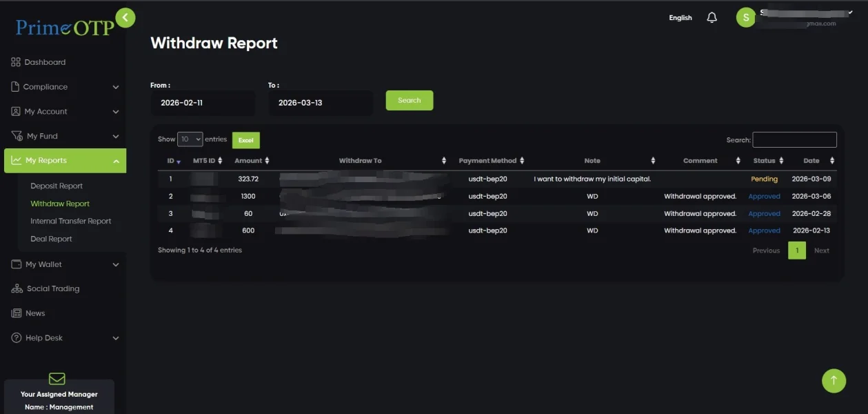Click the Next pagination button
Image resolution: width=868 pixels, height=414 pixels.
(822, 250)
